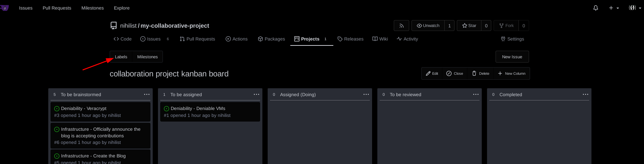
Task: Open the 'To be brainstormed' column options menu
Action: click(x=147, y=95)
